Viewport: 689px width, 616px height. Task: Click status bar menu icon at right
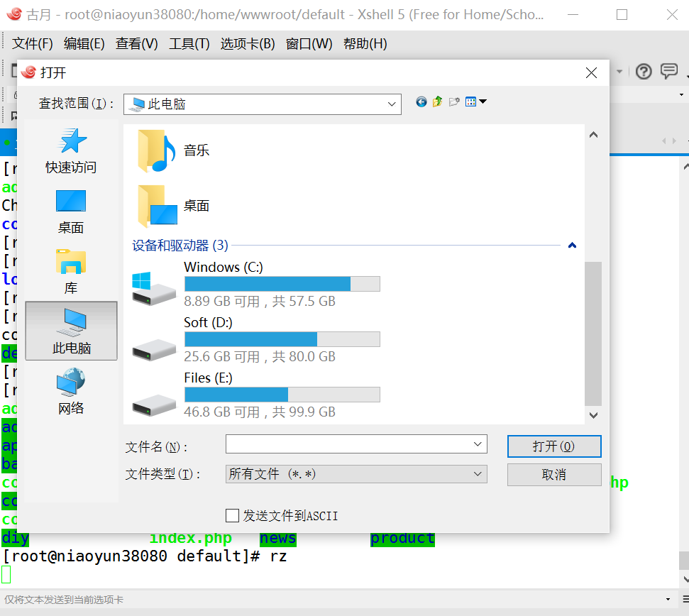pos(685,599)
